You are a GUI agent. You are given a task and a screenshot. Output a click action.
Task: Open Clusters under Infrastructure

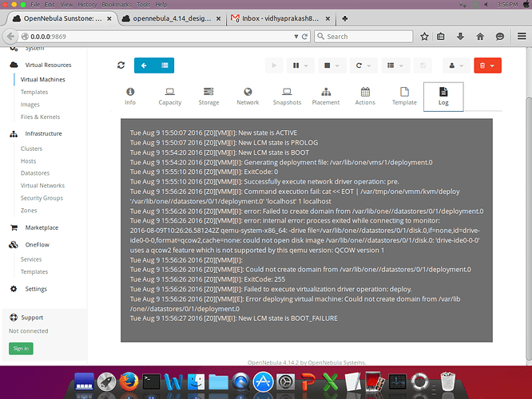point(31,148)
